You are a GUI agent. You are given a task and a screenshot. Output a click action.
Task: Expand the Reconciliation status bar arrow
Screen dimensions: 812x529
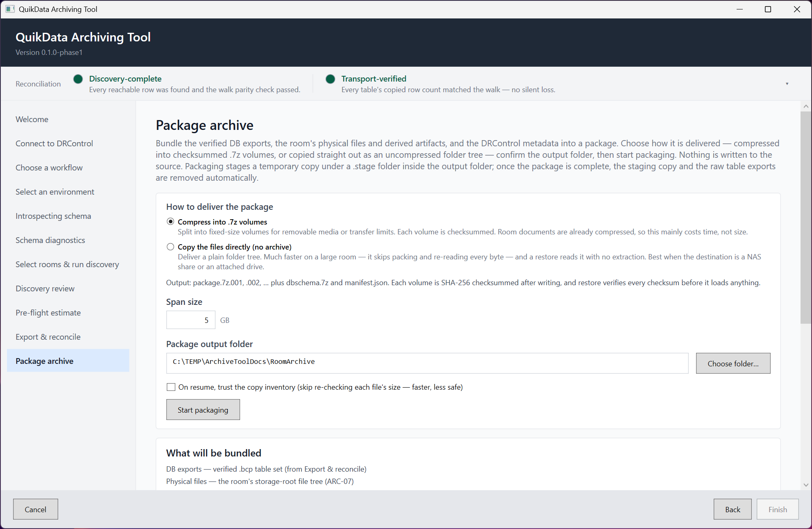click(787, 84)
